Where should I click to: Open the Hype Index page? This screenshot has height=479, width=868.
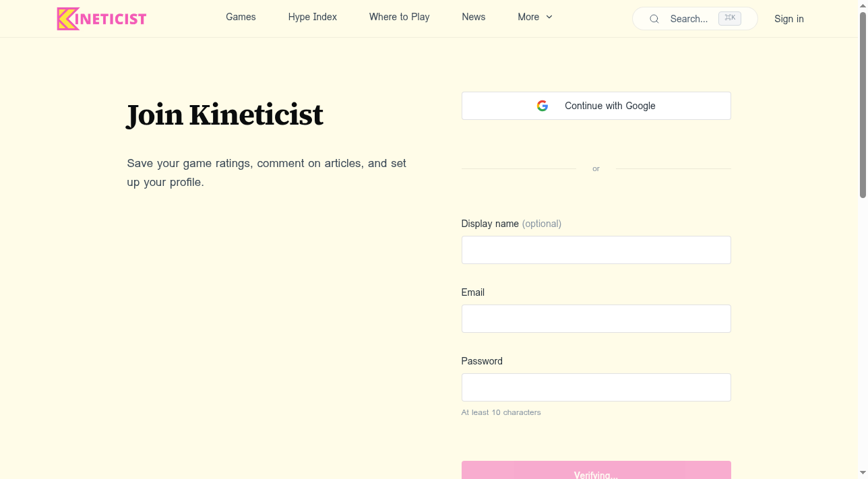point(313,17)
